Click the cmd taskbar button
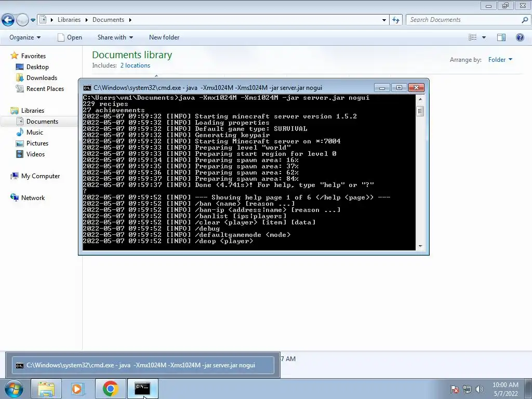Viewport: 532px width, 399px height. pos(142,389)
